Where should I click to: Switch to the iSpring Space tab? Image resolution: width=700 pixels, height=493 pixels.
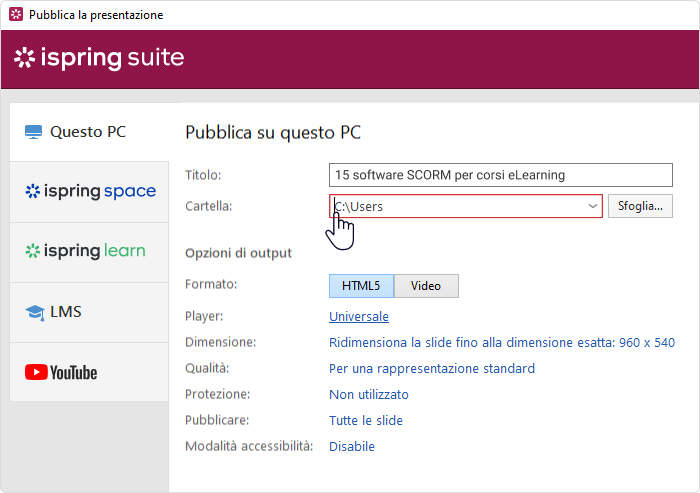(89, 192)
